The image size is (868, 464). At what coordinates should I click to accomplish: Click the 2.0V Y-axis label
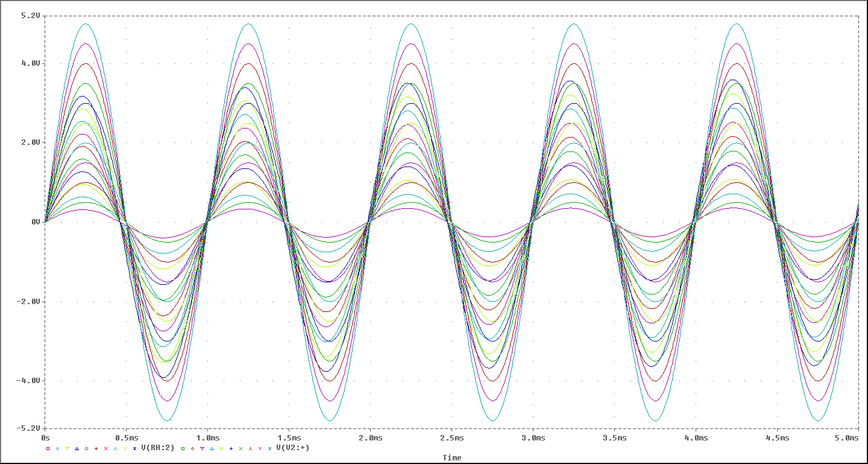point(31,142)
